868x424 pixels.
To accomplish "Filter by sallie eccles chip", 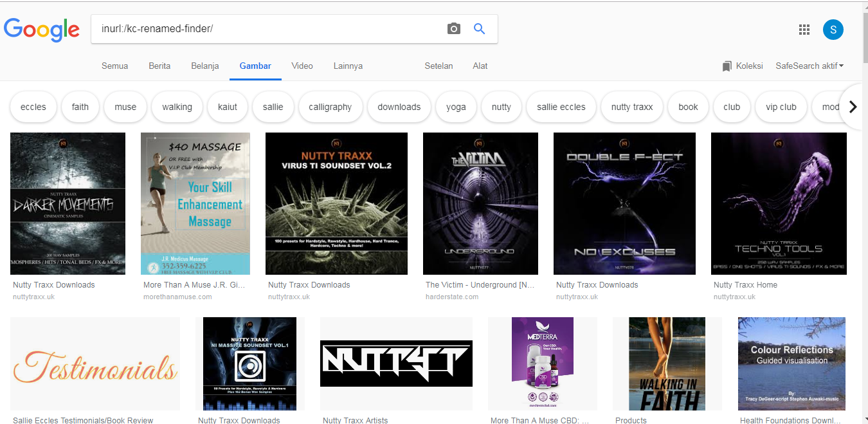I will coord(561,107).
